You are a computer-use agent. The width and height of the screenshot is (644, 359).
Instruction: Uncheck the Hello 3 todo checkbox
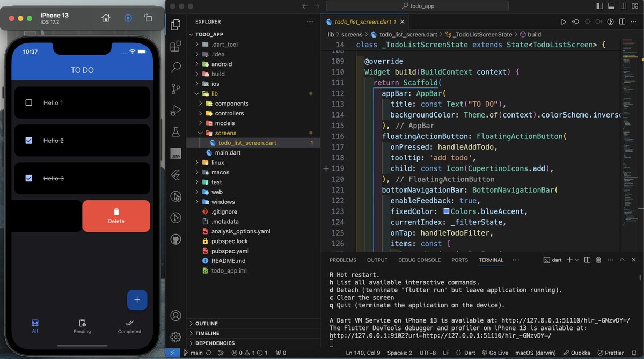click(x=29, y=178)
